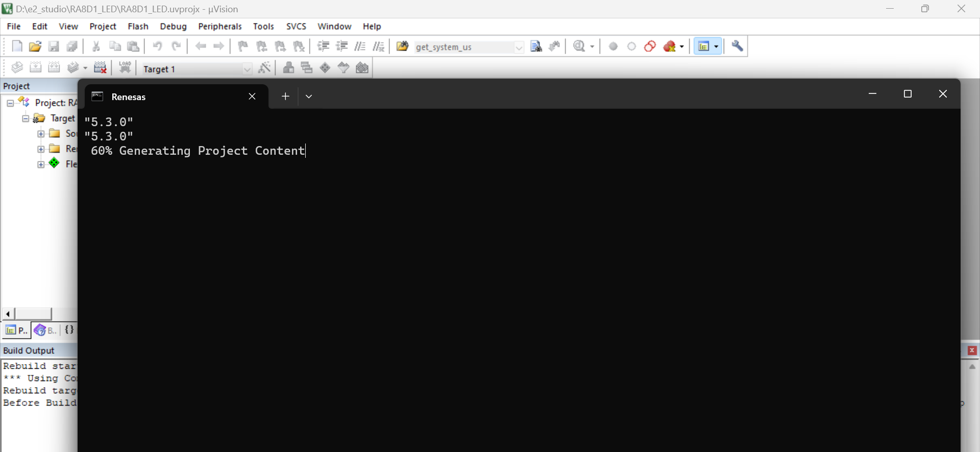The width and height of the screenshot is (980, 452).
Task: Build the target files
Action: 35,68
